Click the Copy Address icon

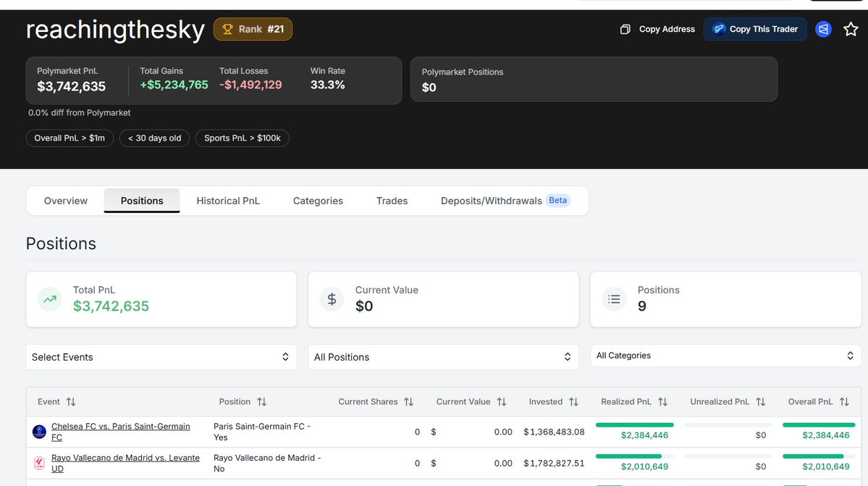click(x=625, y=30)
